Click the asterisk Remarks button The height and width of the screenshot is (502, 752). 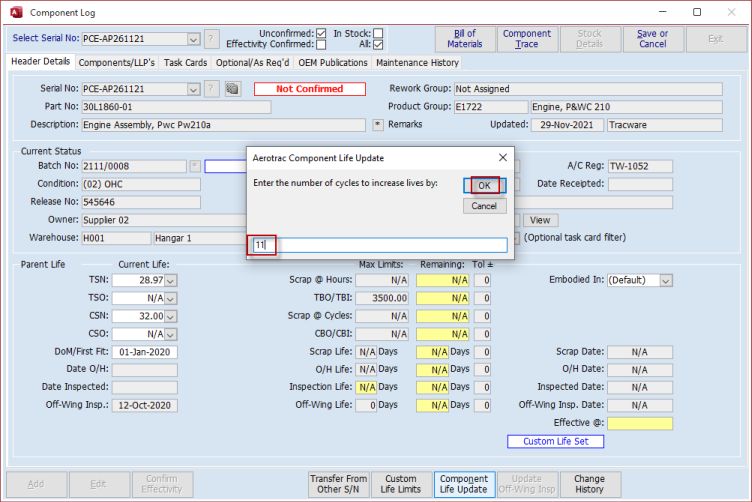(378, 125)
